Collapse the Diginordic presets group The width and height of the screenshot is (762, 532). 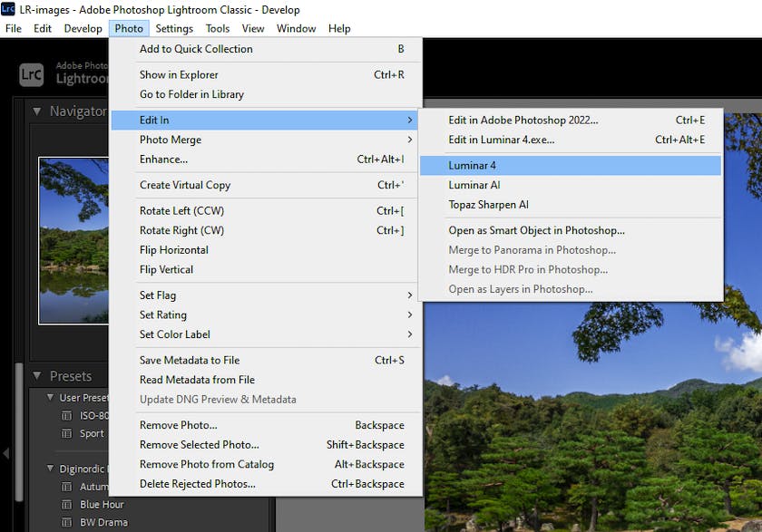[50, 469]
